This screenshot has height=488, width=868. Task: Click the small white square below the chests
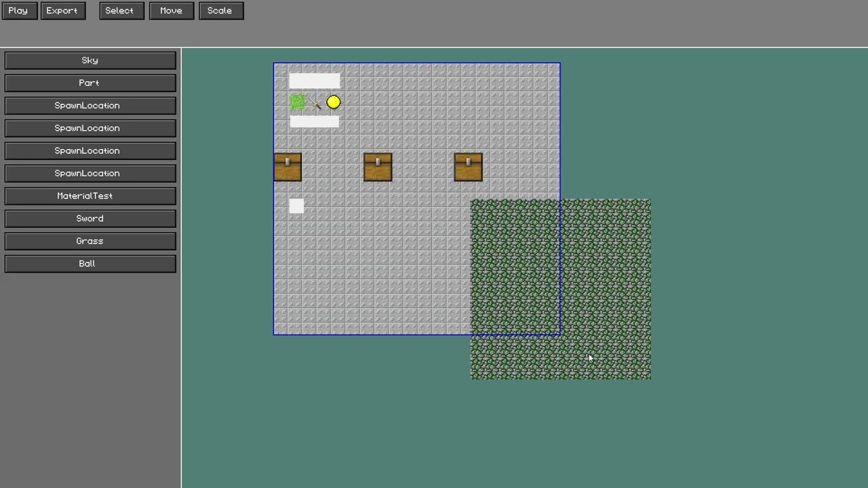pos(296,206)
